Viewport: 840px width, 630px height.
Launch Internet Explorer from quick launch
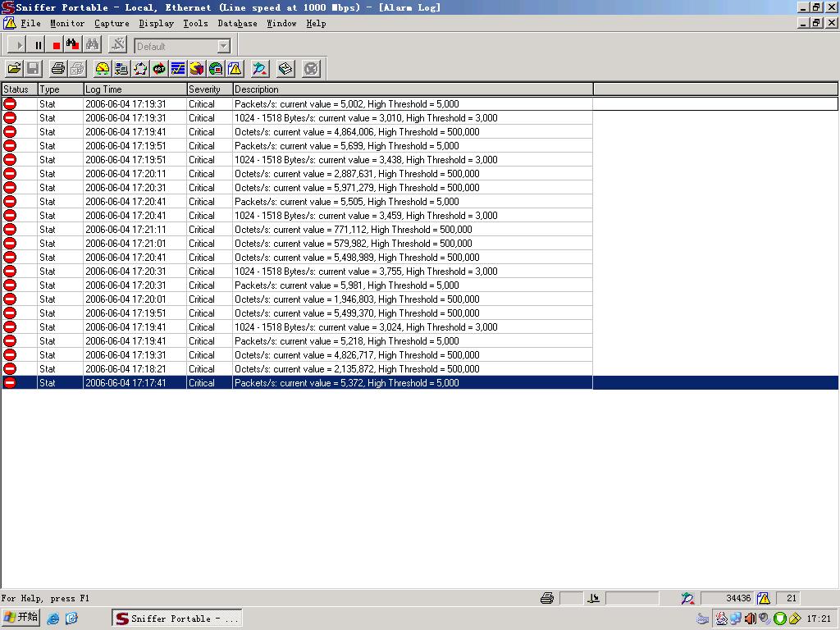[x=53, y=619]
